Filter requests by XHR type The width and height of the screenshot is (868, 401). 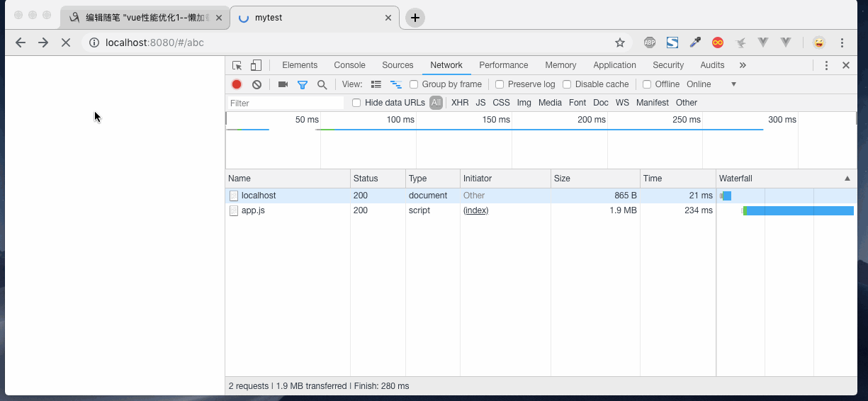click(460, 103)
